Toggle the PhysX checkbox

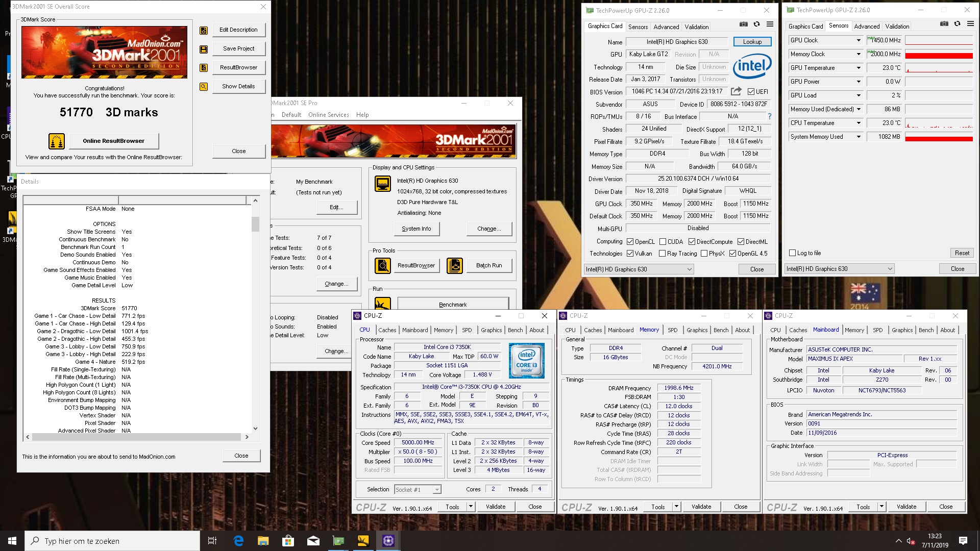pos(704,254)
